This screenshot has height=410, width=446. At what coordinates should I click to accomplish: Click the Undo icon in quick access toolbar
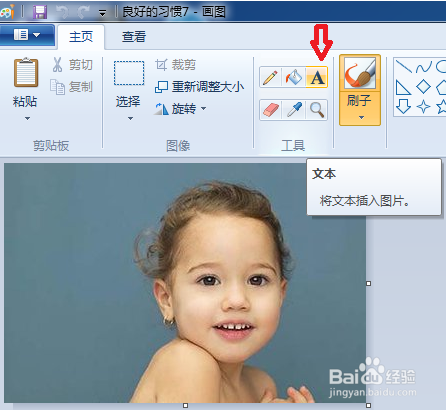pyautogui.click(x=62, y=12)
